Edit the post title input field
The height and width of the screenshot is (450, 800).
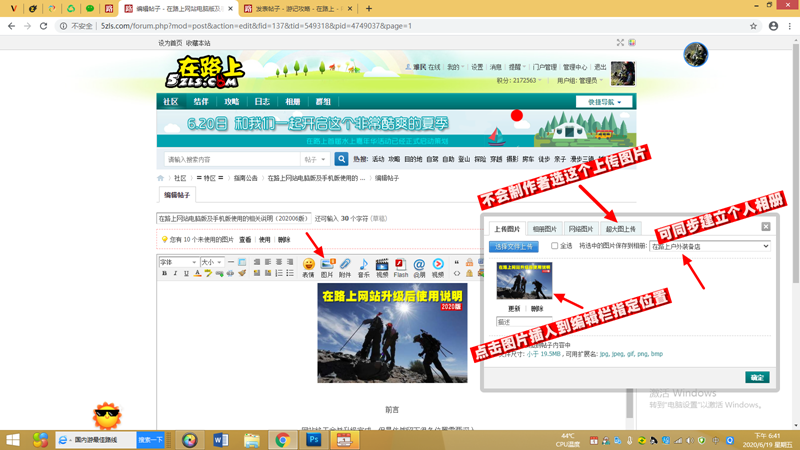click(x=234, y=218)
